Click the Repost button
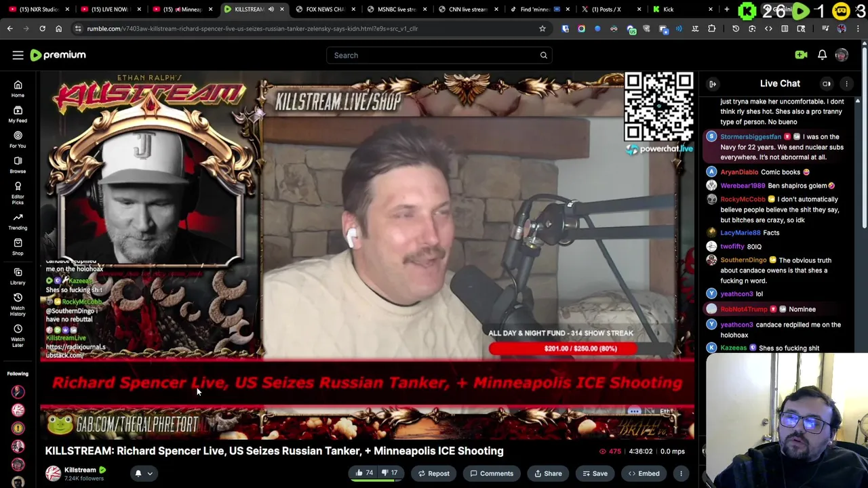The image size is (868, 488). pos(434,473)
